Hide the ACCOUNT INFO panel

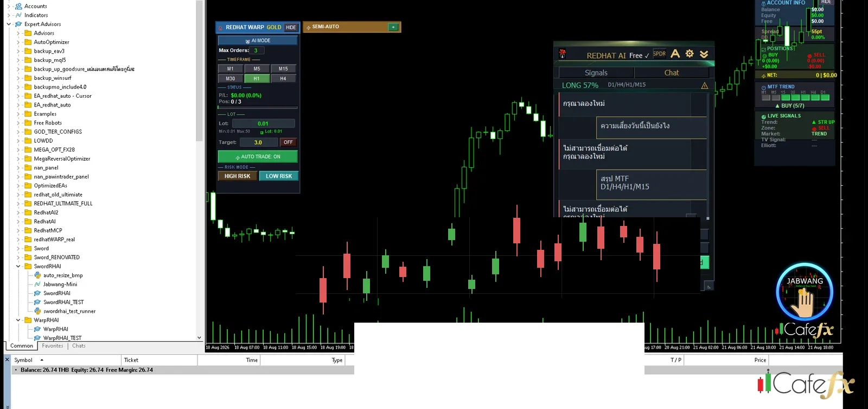(826, 2)
